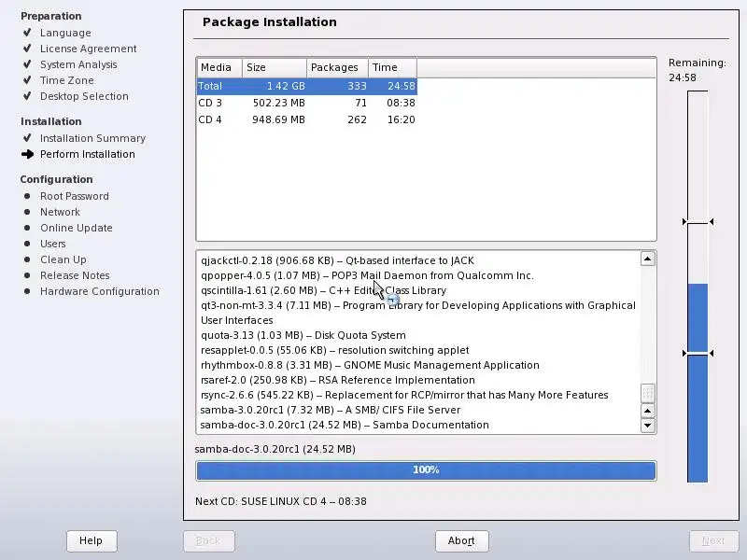Click the bullet beside Hardware Configuration
This screenshot has width=747, height=560.
[x=27, y=291]
